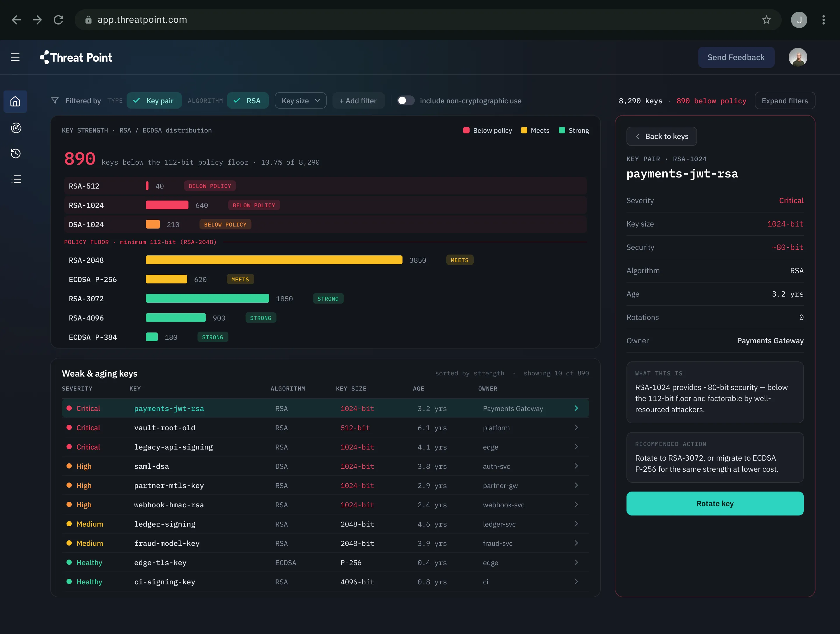Go back in browser history
Viewport: 840px width, 634px height.
[x=16, y=20]
